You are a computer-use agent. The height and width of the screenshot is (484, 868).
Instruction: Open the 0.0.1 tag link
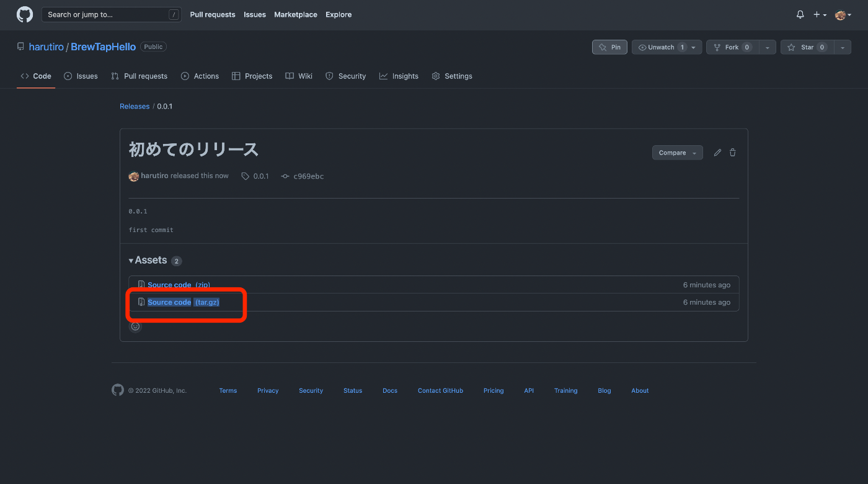[x=255, y=176]
